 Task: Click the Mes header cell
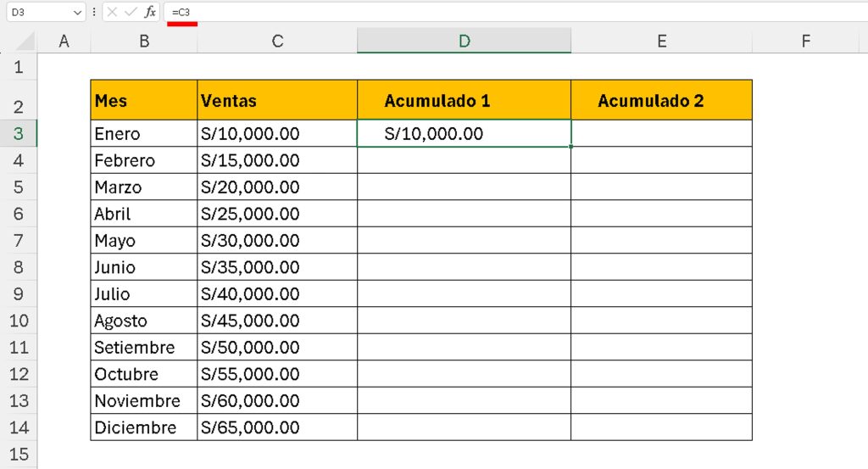(144, 101)
